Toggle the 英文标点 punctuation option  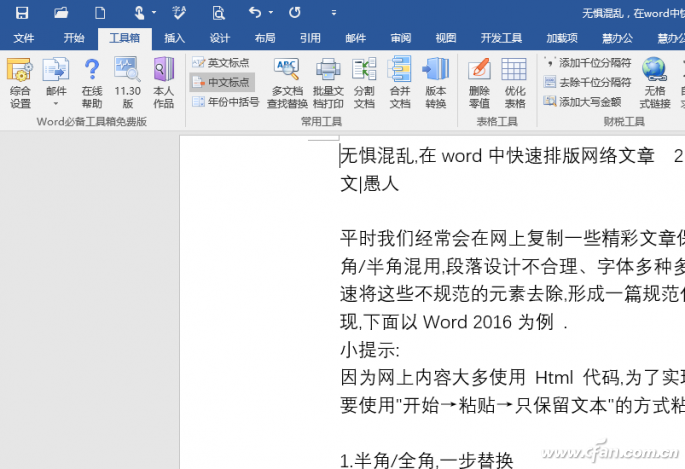222,63
